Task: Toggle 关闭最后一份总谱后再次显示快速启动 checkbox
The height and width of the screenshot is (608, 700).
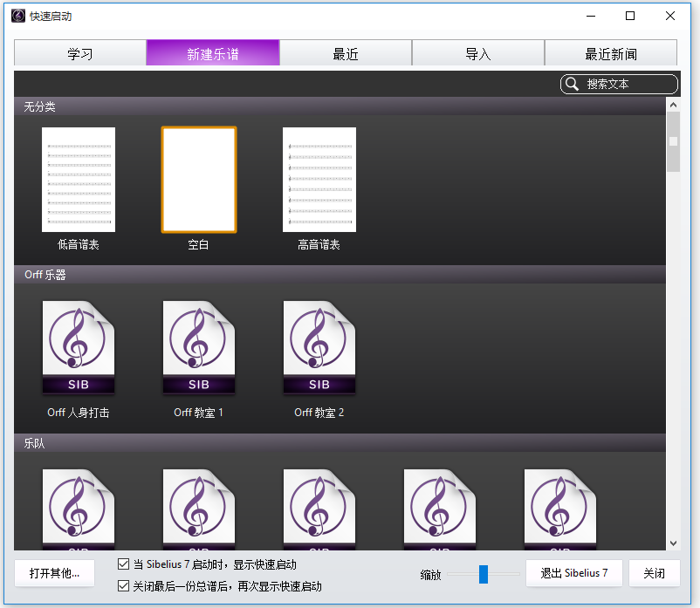Action: tap(124, 586)
